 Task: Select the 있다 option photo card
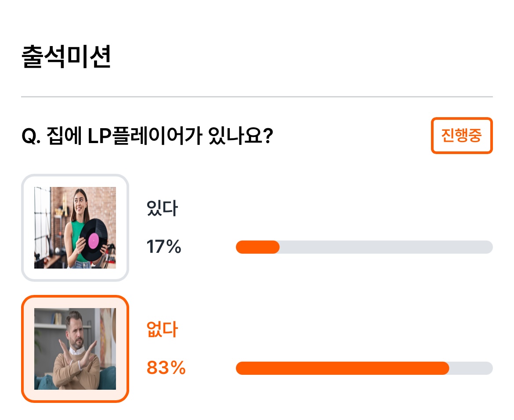point(75,227)
